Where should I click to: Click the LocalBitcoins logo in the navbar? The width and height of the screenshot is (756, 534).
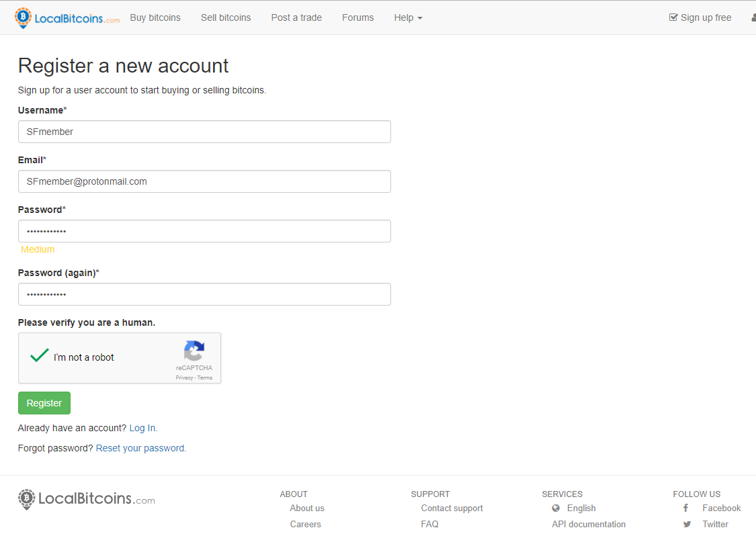pyautogui.click(x=67, y=18)
